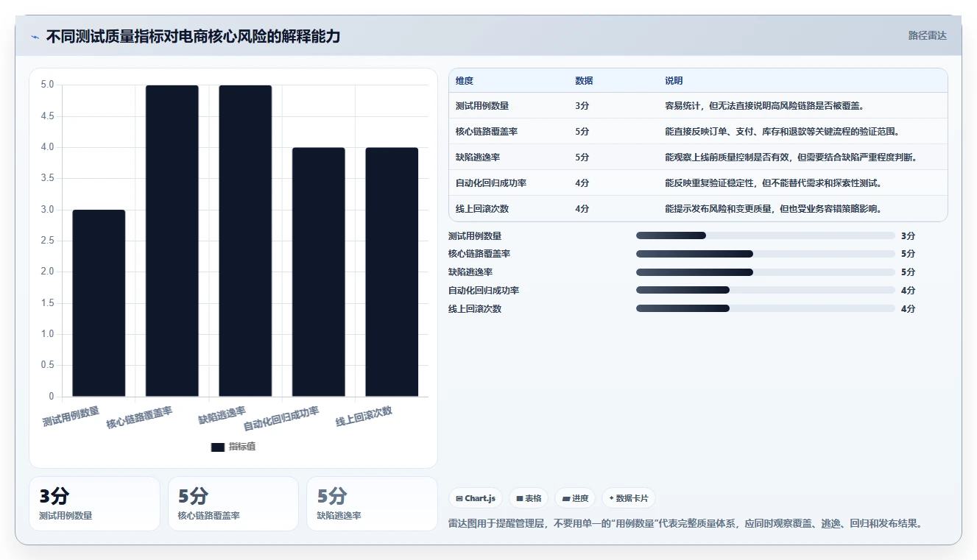Click the 缺陷逃逸率 bar in chart
The image size is (977, 560).
pyautogui.click(x=245, y=241)
